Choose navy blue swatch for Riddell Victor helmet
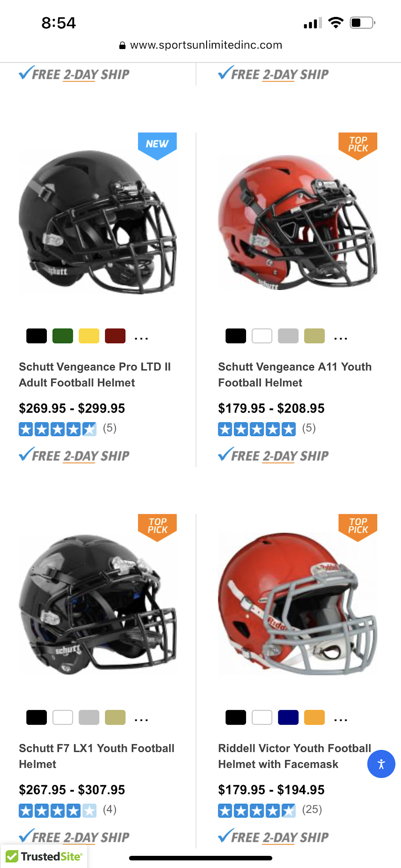The width and height of the screenshot is (401, 868). 288,717
